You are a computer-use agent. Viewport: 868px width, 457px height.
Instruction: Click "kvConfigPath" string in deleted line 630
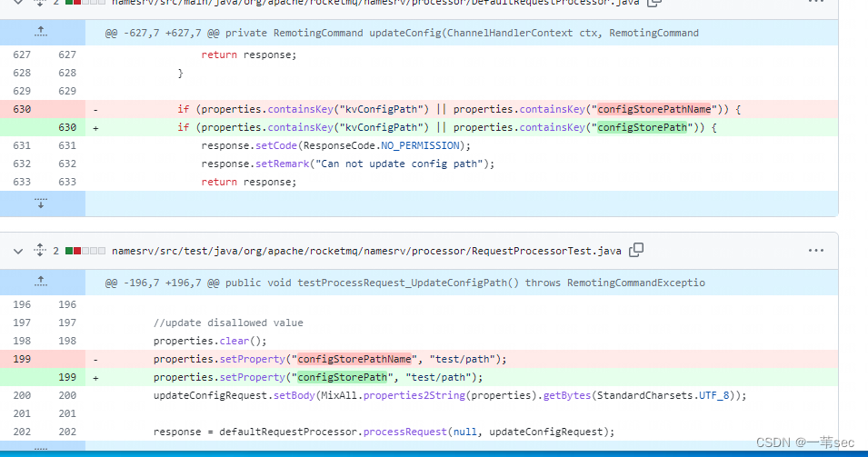click(382, 109)
